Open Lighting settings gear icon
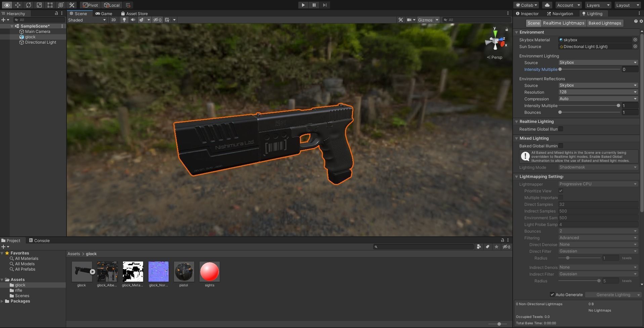Screen dimensions: 644x328 point(641,21)
